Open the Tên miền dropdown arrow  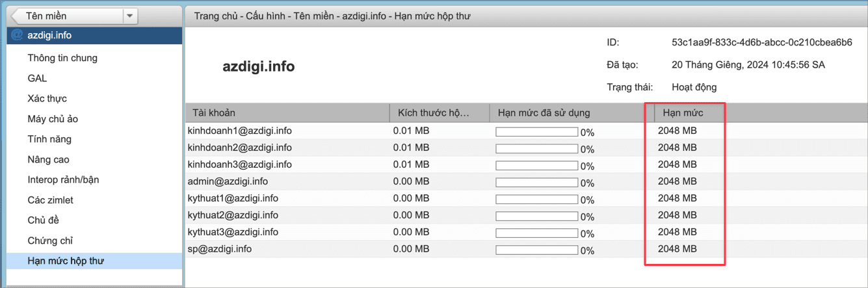[x=130, y=16]
